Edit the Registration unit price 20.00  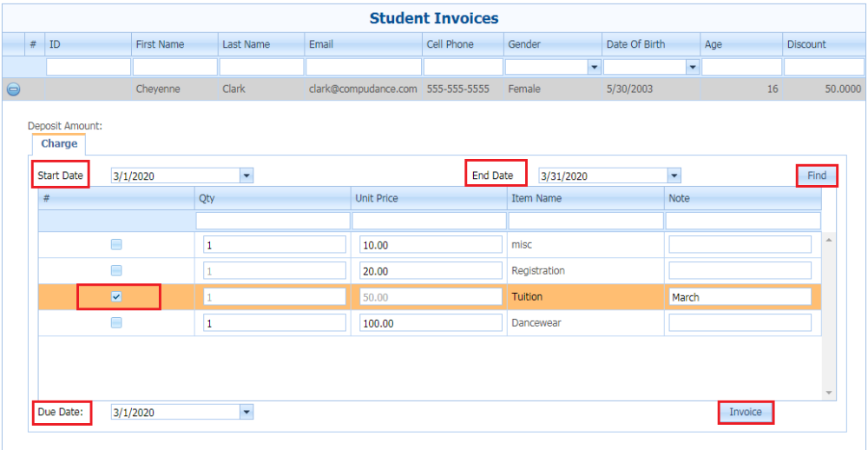(431, 270)
